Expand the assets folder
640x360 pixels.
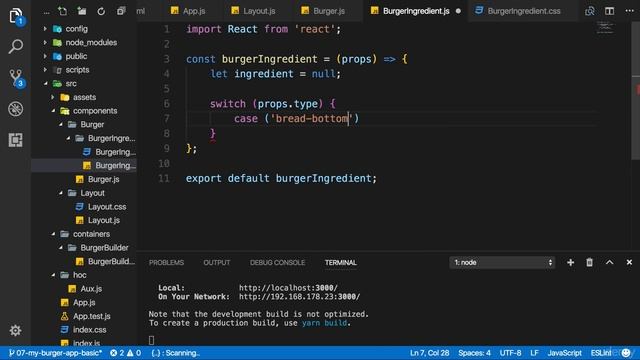(x=53, y=97)
